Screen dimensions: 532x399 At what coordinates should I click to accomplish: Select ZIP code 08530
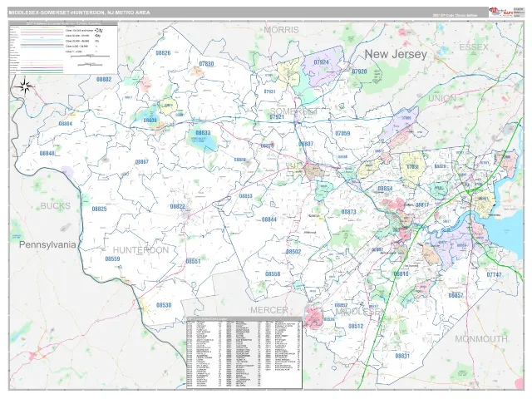(164, 305)
